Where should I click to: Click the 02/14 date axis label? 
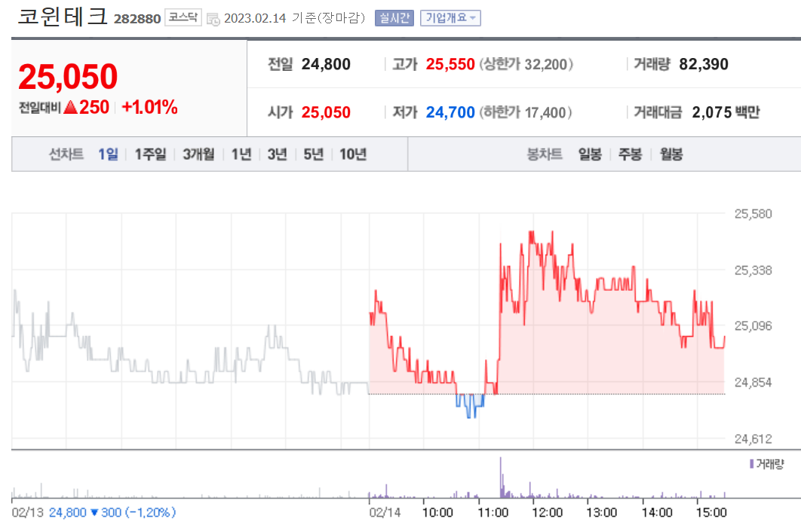385,512
